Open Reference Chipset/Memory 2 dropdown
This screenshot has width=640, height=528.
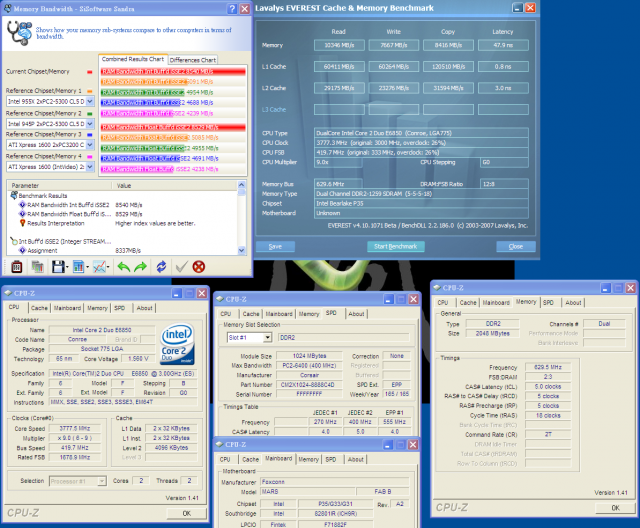[x=90, y=123]
